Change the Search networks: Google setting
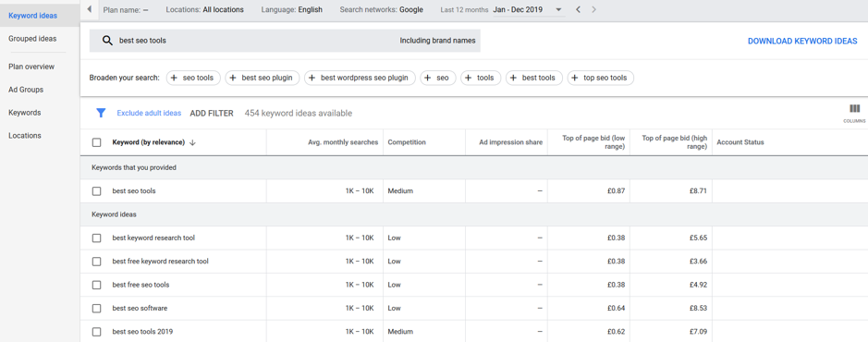868x342 pixels. (x=382, y=9)
